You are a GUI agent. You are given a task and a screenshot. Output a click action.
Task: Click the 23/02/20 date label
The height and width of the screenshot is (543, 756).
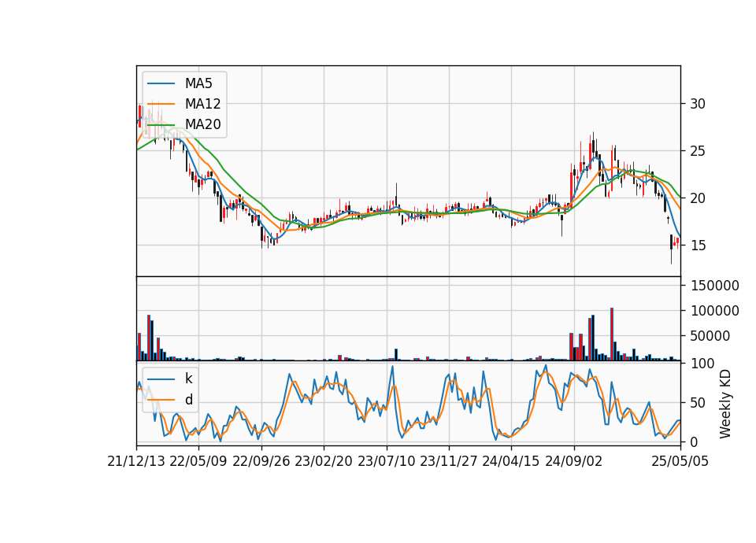point(324,461)
